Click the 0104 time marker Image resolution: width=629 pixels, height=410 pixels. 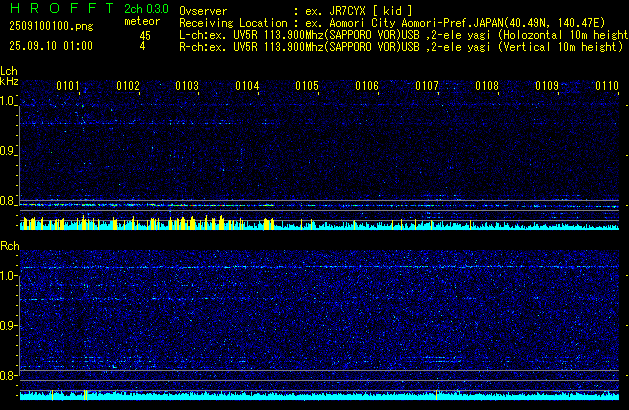tap(248, 86)
